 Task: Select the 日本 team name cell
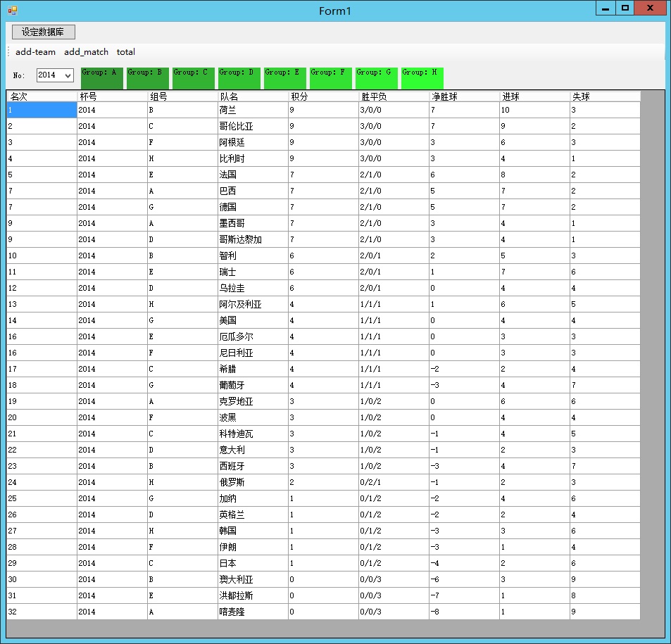pos(253,563)
